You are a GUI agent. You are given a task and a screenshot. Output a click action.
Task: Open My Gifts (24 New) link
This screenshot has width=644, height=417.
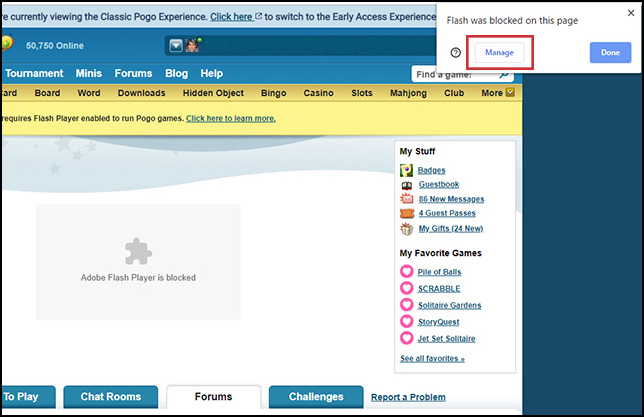click(x=451, y=228)
